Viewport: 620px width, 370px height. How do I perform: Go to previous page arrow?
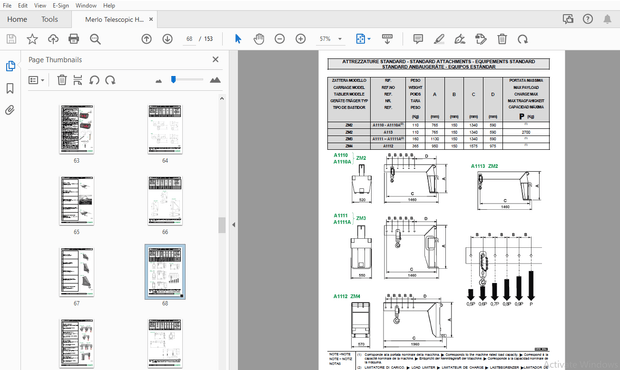pos(147,39)
